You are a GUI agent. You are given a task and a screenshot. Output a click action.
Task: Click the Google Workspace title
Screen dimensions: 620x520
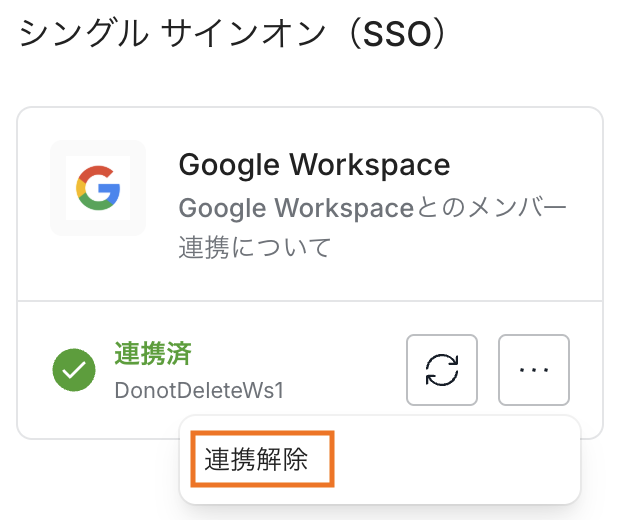(x=314, y=164)
